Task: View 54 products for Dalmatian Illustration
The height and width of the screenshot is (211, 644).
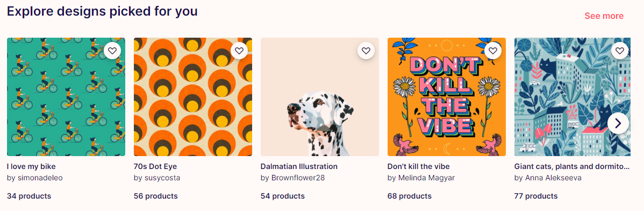Action: tap(283, 196)
